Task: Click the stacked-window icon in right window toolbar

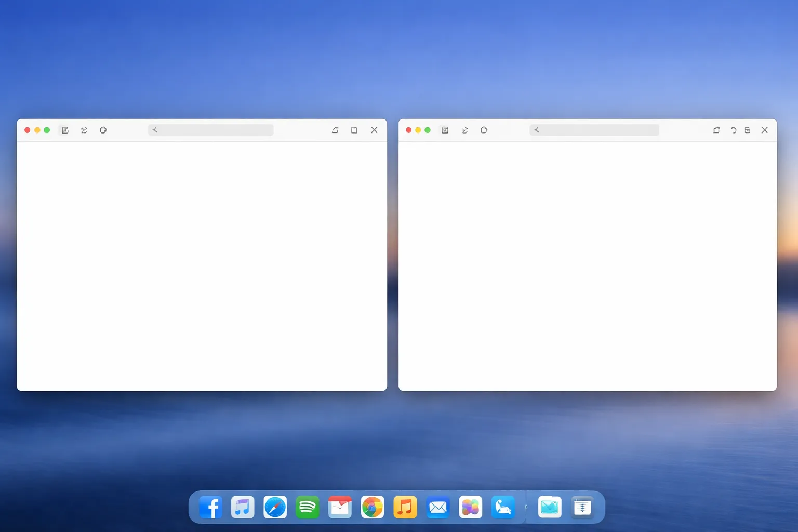Action: tap(716, 130)
